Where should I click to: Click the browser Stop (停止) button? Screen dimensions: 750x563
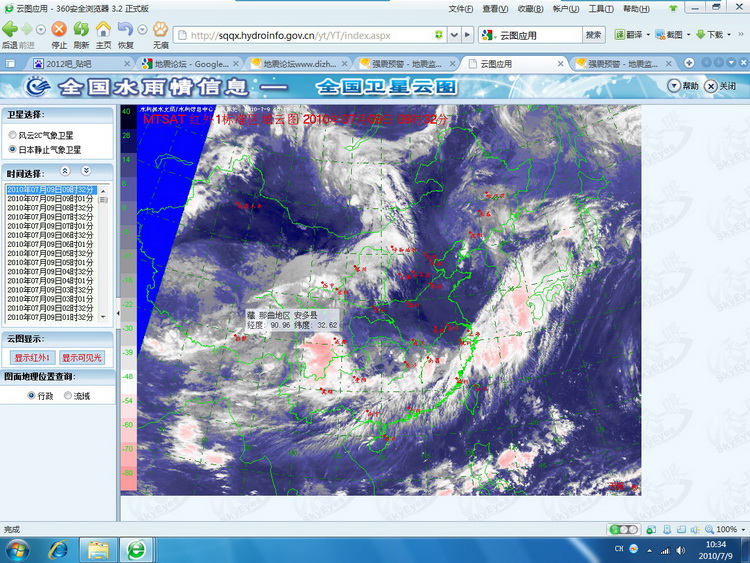tap(59, 30)
